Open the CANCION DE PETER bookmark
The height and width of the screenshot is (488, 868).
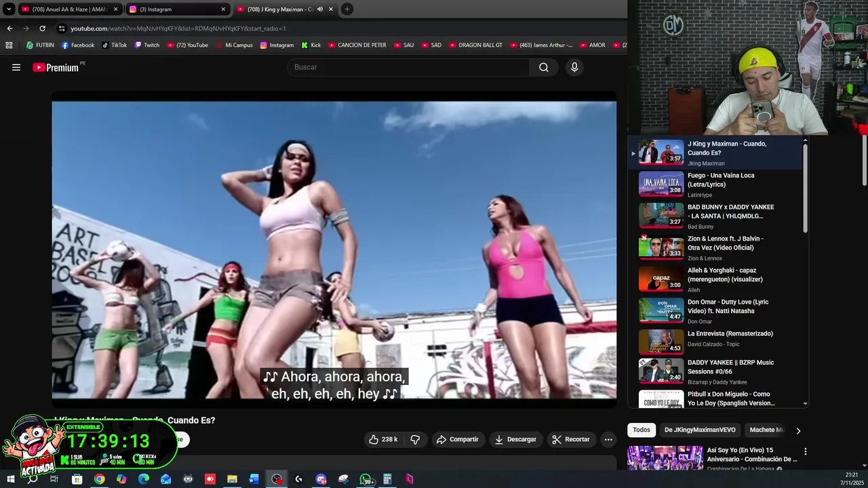click(357, 45)
